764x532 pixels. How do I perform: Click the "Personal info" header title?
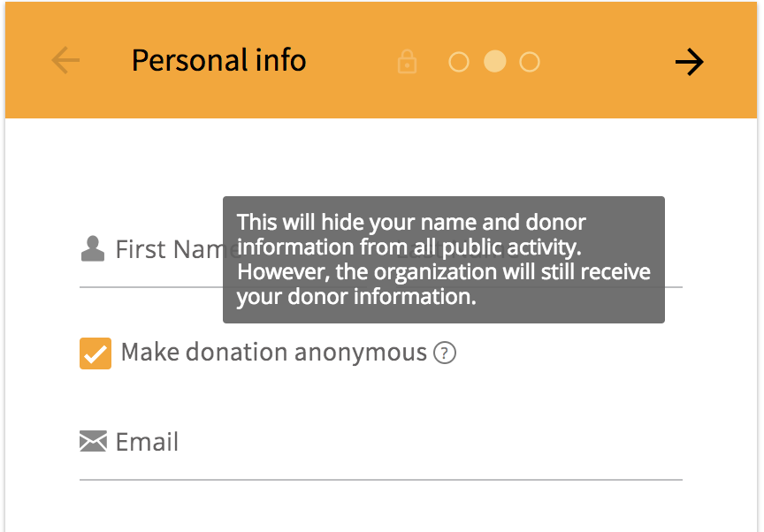[218, 60]
